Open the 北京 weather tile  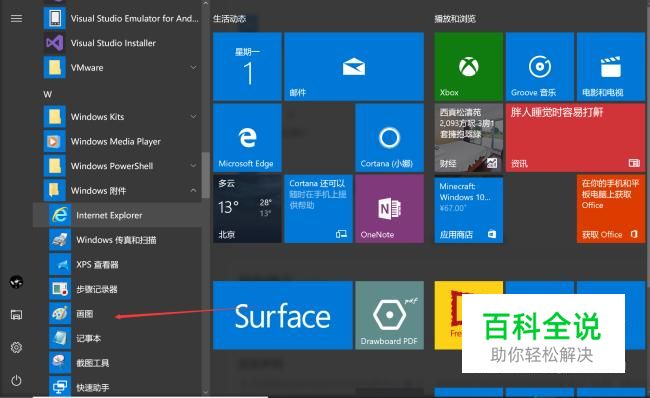tap(247, 209)
